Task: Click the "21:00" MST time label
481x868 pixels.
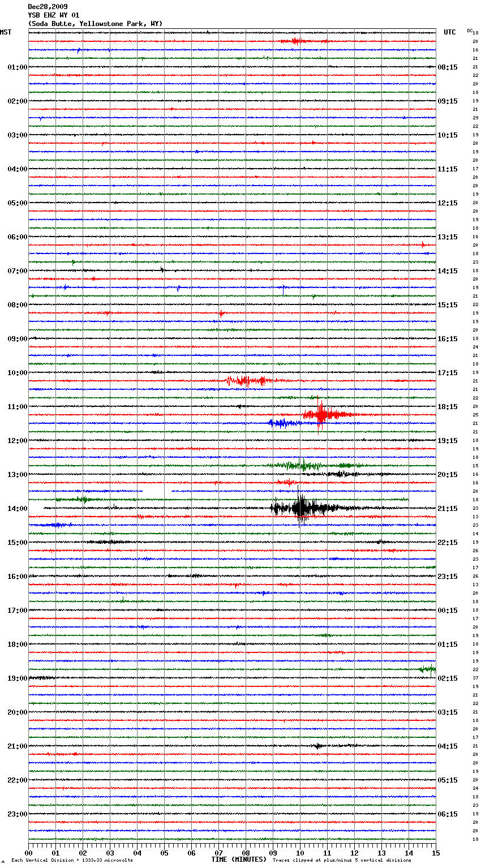Action: tap(18, 746)
